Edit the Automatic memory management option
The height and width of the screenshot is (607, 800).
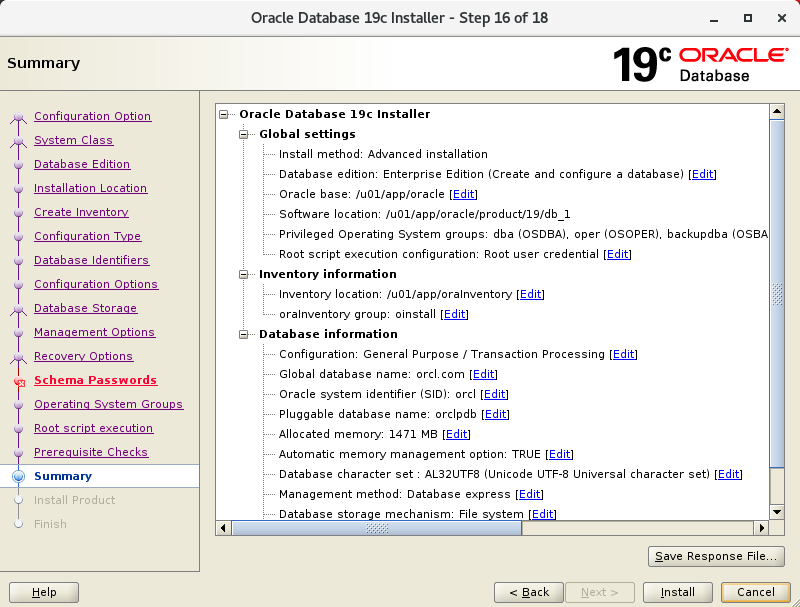click(560, 454)
